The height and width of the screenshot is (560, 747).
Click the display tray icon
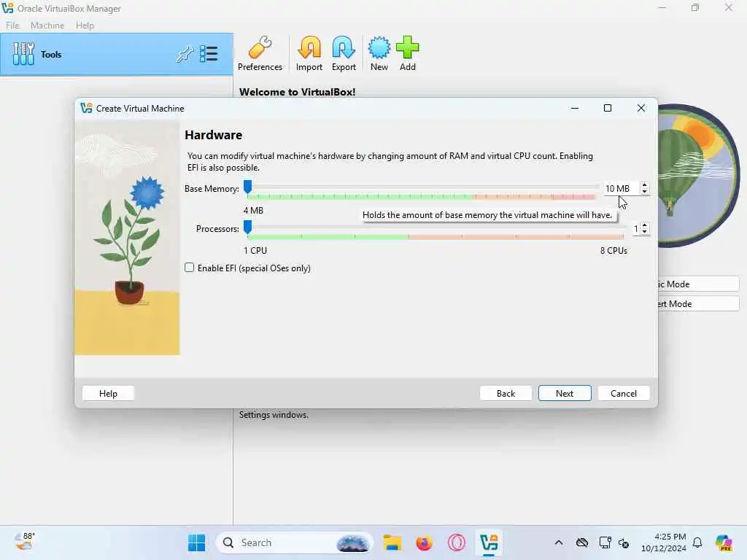[605, 542]
